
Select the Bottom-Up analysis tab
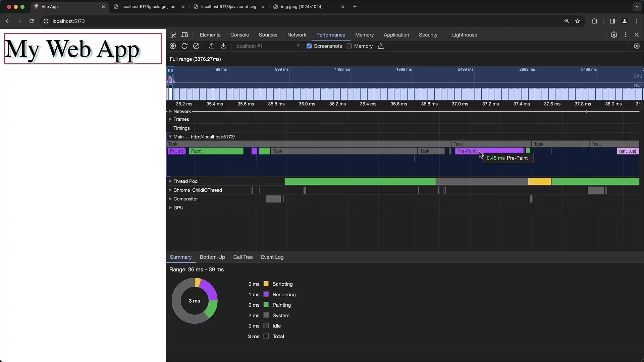(x=212, y=257)
